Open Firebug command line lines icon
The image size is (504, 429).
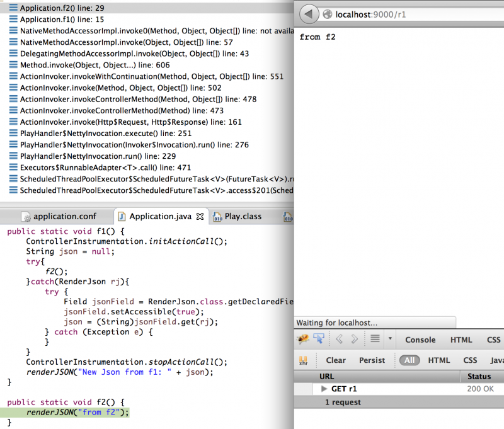(375, 340)
